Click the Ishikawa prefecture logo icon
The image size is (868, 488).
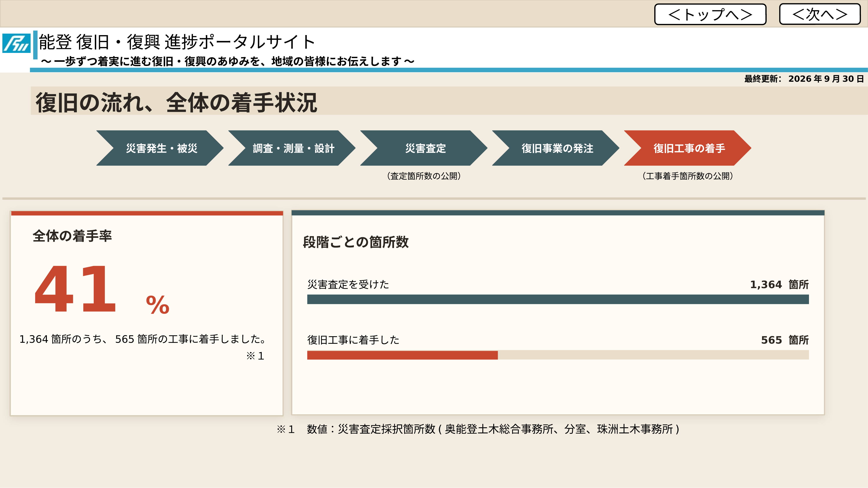(16, 43)
